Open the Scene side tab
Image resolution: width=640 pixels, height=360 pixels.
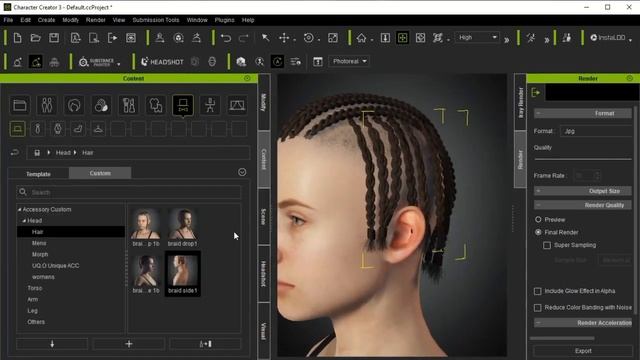264,216
